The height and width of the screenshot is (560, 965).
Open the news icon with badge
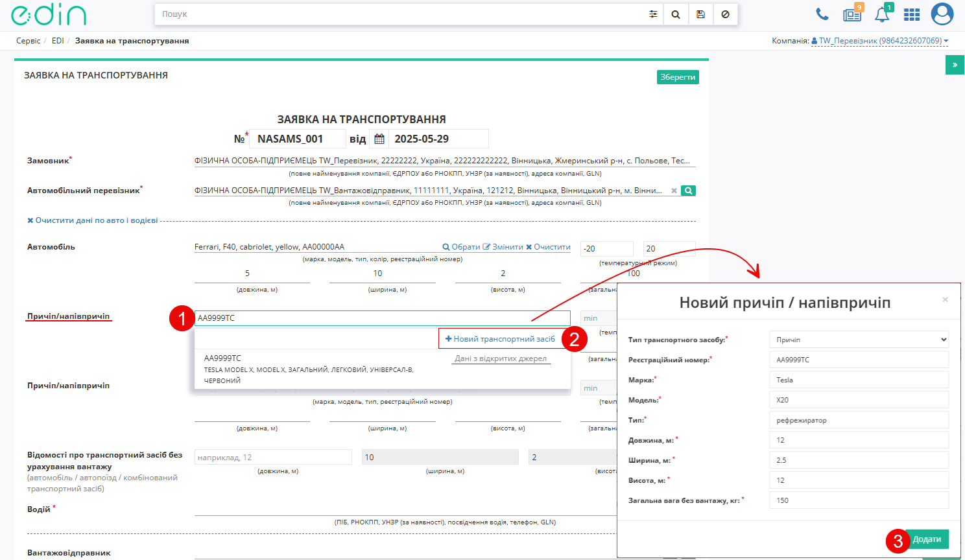[x=852, y=14]
